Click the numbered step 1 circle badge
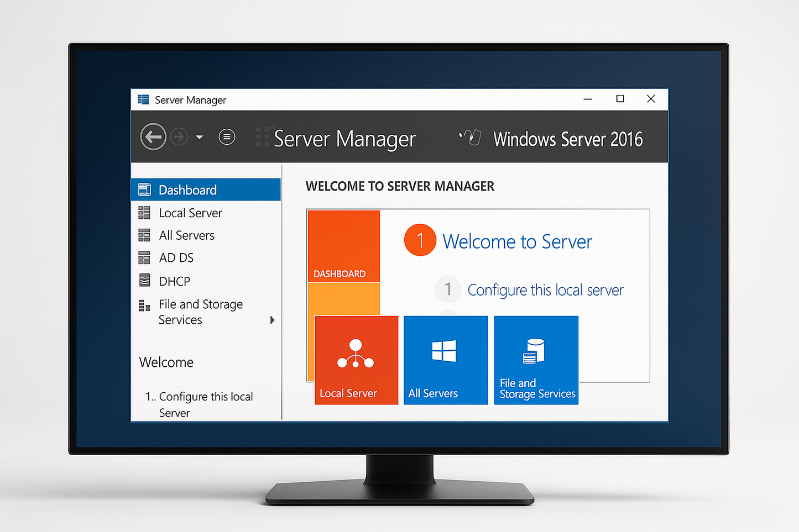The height and width of the screenshot is (532, 799). tap(420, 240)
